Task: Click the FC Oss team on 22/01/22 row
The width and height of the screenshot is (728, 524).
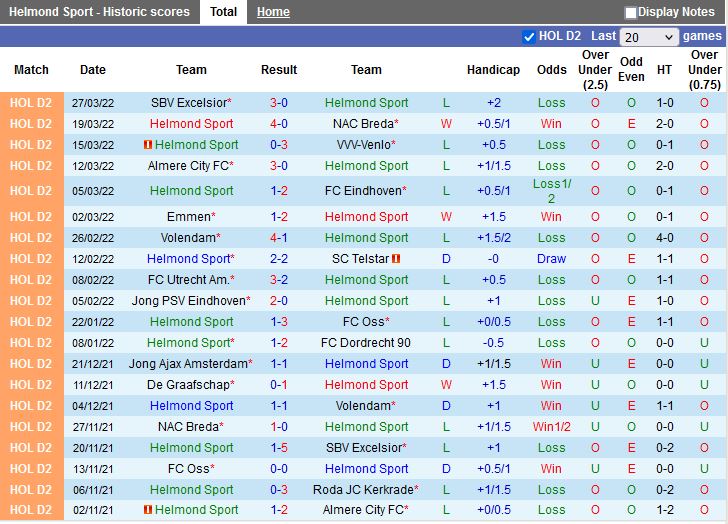Action: 366,322
